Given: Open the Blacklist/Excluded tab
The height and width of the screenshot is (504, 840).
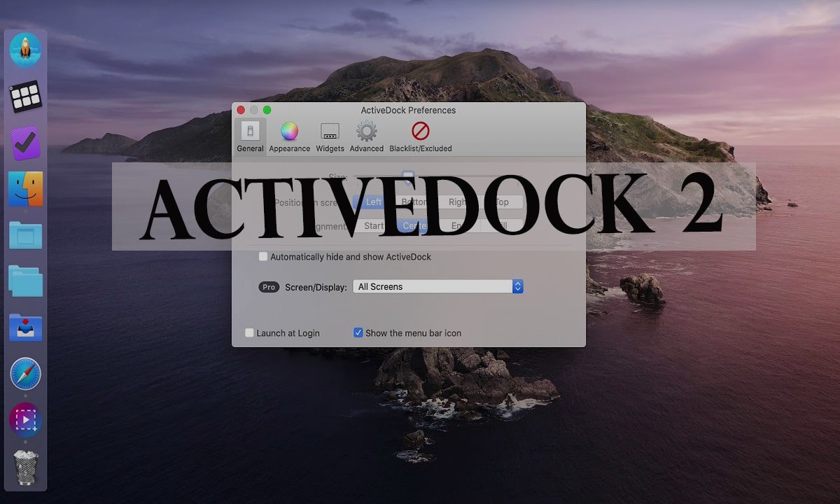Looking at the screenshot, I should point(420,136).
